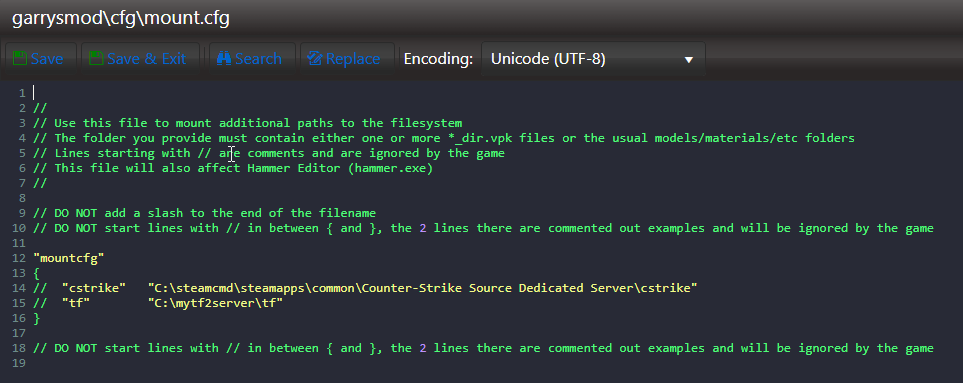The image size is (963, 383).
Task: Click the comment about Hammer Editor (hammer.exe)
Action: click(x=233, y=168)
